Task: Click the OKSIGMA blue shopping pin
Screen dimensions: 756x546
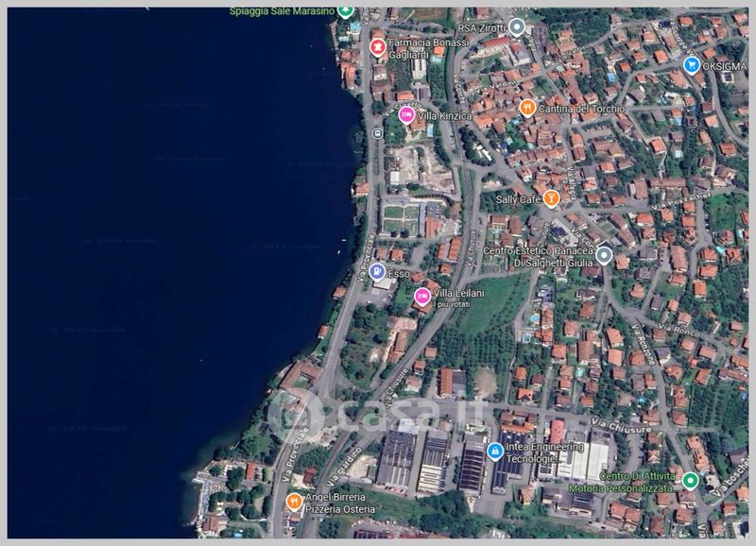Action: tap(692, 65)
